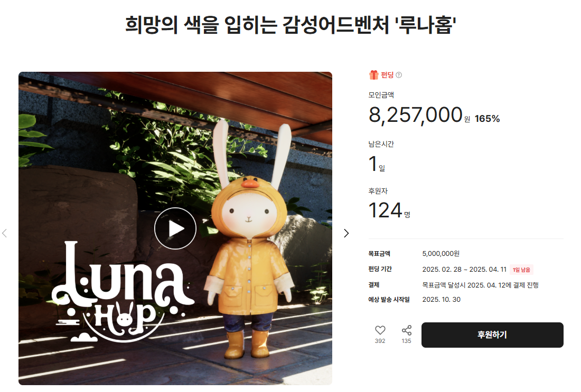Click the red gift icon next to 펀딩
The width and height of the screenshot is (581, 392).
[x=373, y=75]
